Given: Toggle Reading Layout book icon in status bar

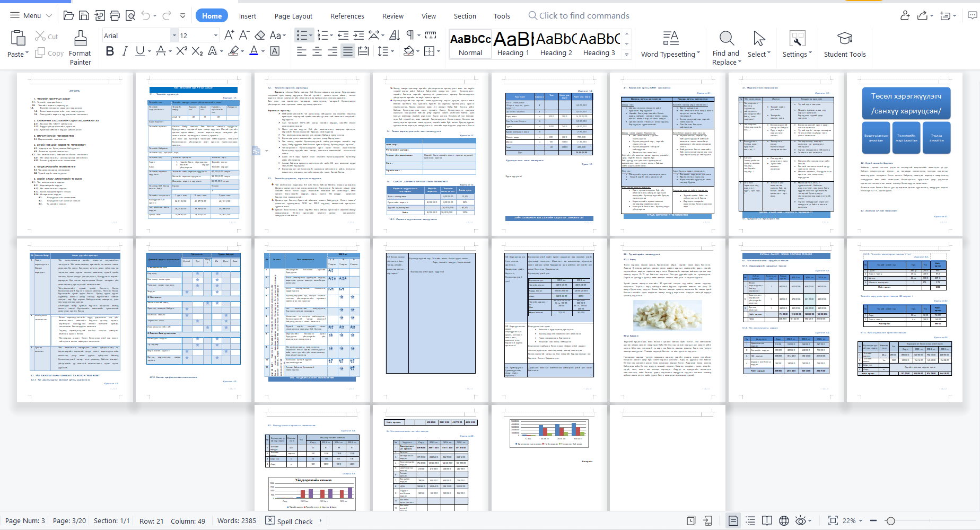Looking at the screenshot, I should point(767,520).
